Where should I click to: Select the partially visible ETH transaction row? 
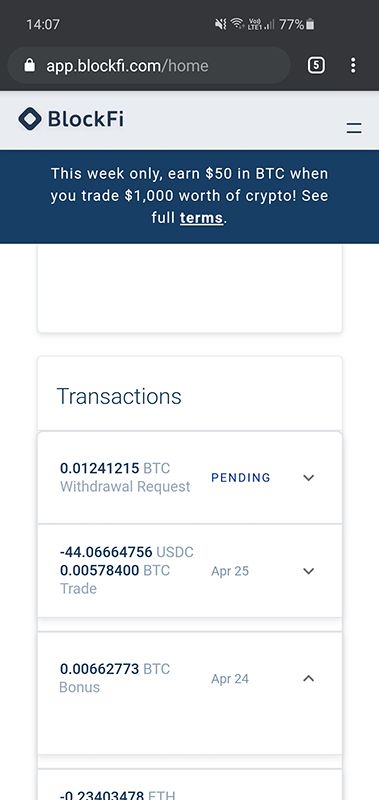190,785
